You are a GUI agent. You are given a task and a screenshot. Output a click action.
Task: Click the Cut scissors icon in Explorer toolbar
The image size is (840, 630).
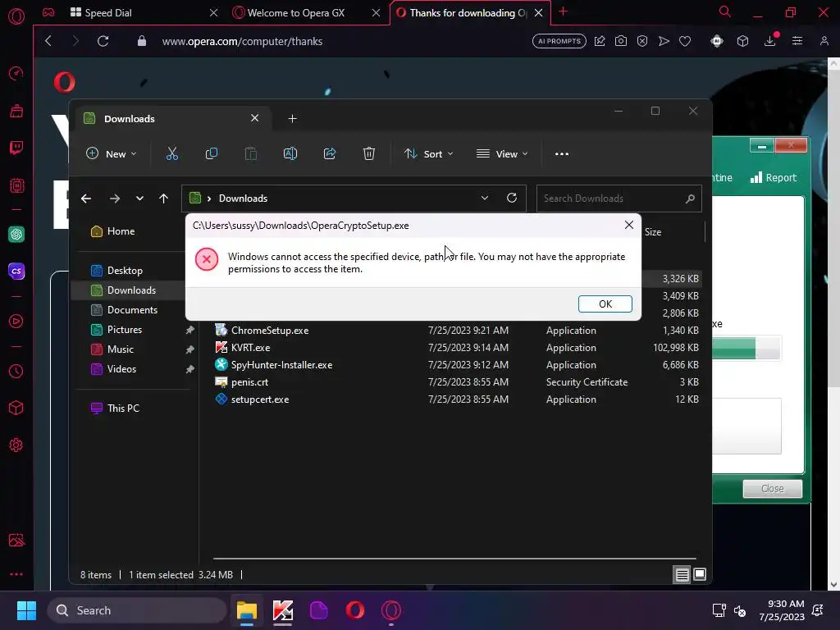pos(172,153)
